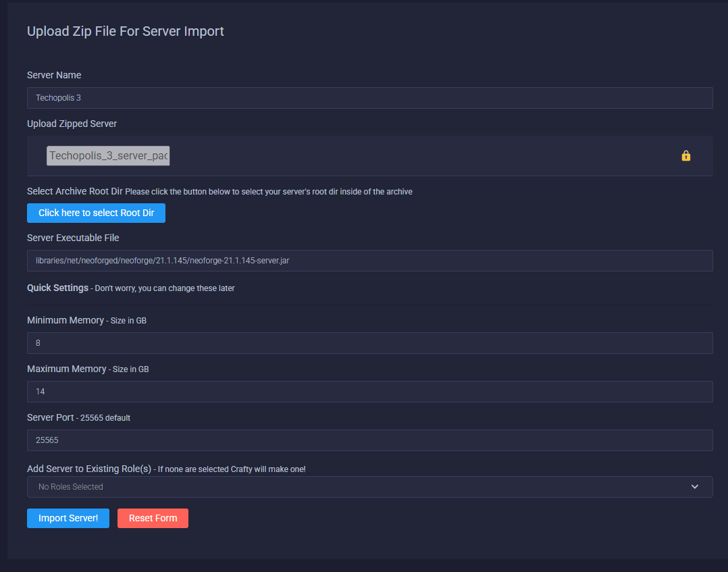Click the Maximum Memory label text
This screenshot has width=728, height=572.
67,369
